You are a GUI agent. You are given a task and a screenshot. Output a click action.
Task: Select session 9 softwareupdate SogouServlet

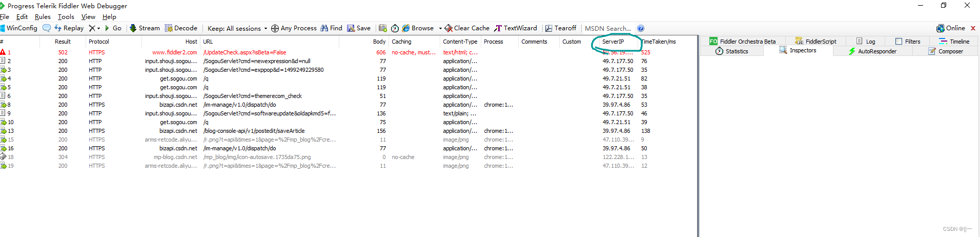tap(348, 113)
